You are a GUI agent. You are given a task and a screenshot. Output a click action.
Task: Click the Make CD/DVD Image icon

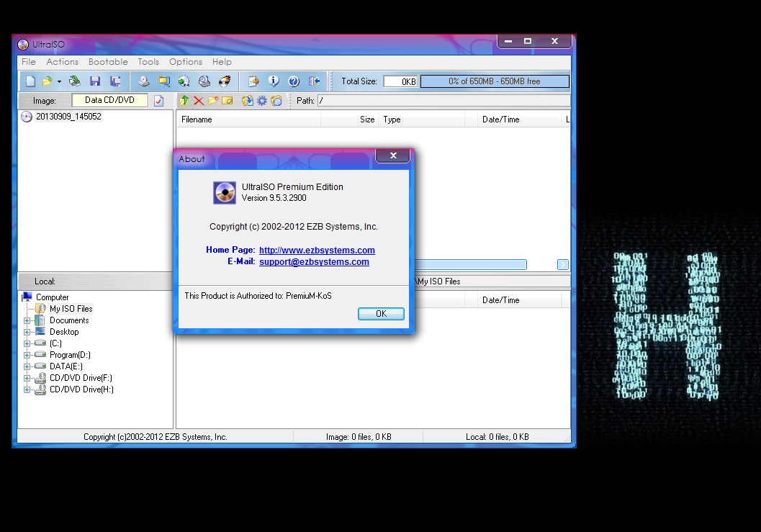(144, 81)
